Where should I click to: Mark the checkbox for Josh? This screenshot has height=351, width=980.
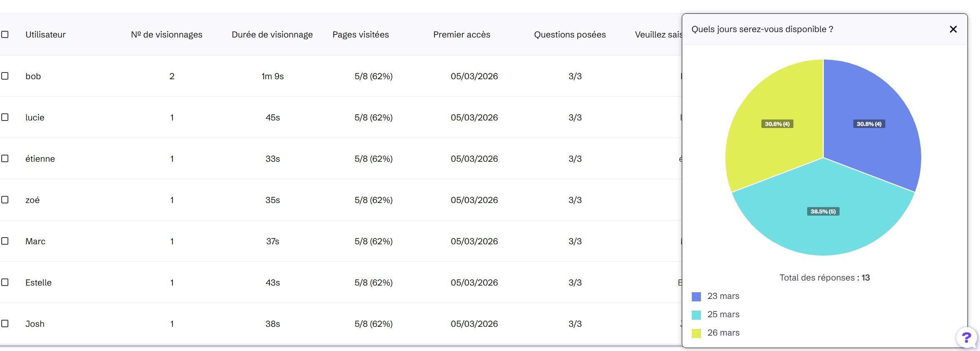5,323
